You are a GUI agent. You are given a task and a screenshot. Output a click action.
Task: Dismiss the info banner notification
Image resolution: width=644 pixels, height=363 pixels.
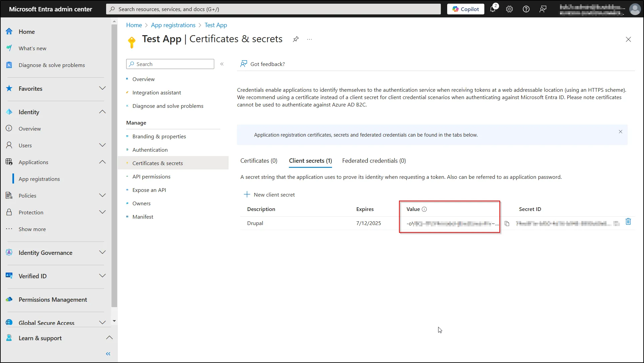click(621, 132)
